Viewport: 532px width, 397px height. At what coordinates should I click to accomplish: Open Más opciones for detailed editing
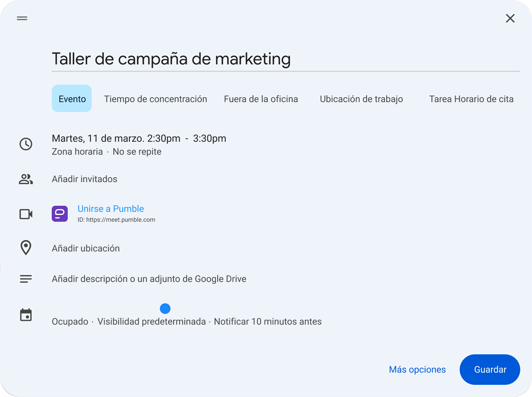(x=417, y=369)
